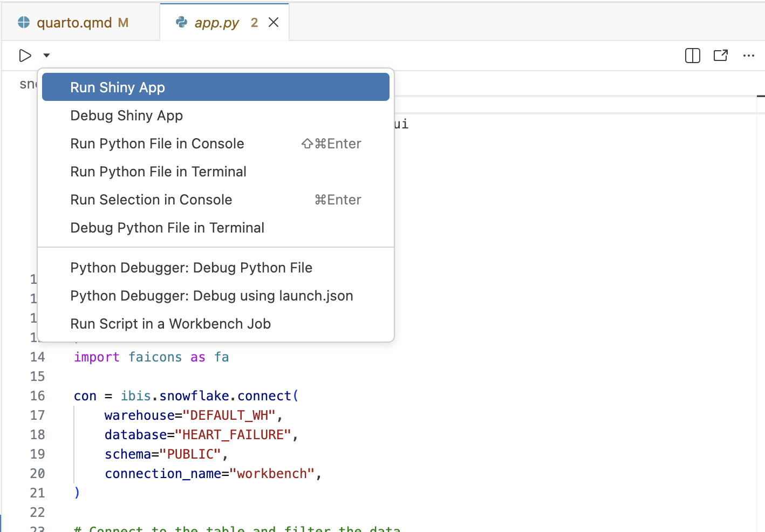Choose Run Python File in Console
765x532 pixels.
157,144
